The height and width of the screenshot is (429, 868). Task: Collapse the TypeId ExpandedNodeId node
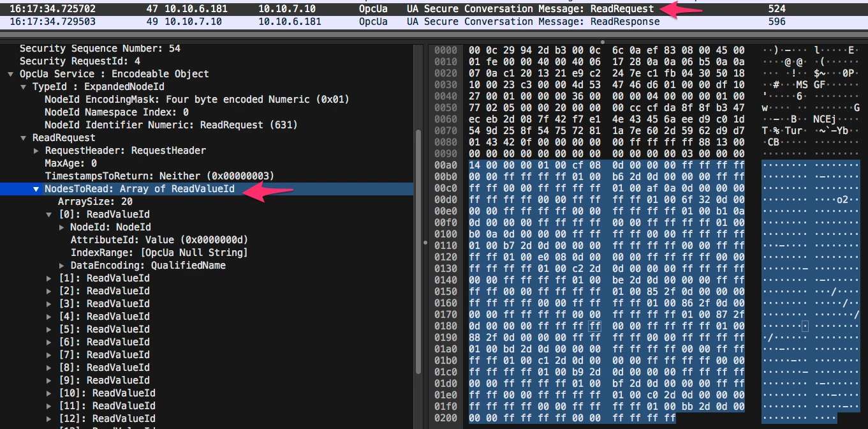(x=24, y=87)
